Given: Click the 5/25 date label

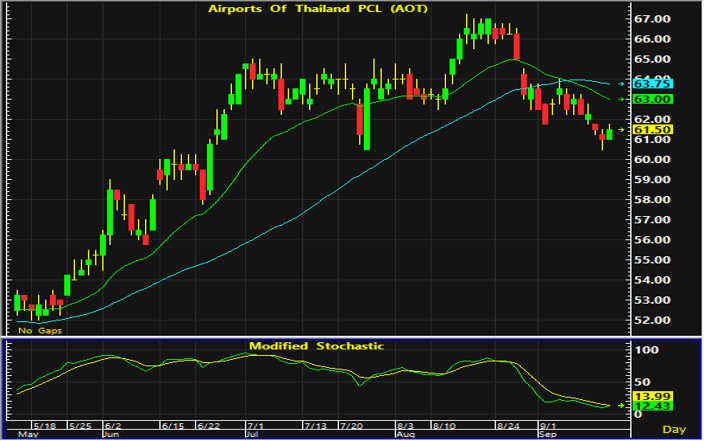Looking at the screenshot, I should coord(80,426).
